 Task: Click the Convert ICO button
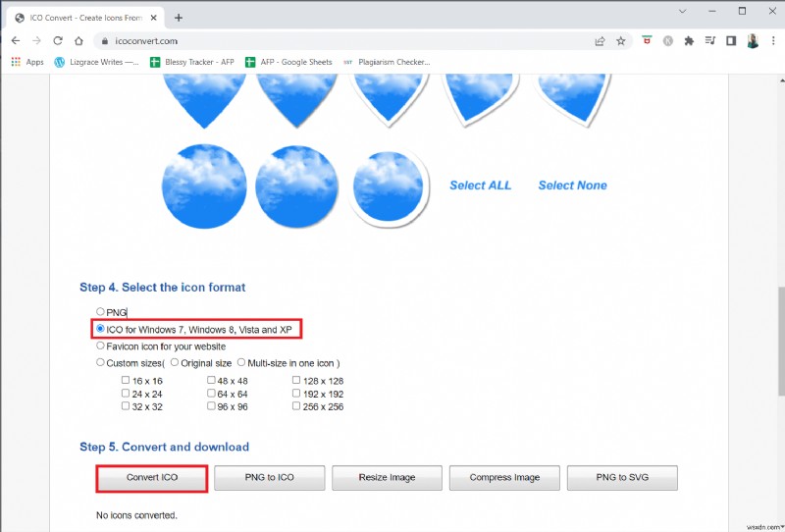(x=152, y=478)
